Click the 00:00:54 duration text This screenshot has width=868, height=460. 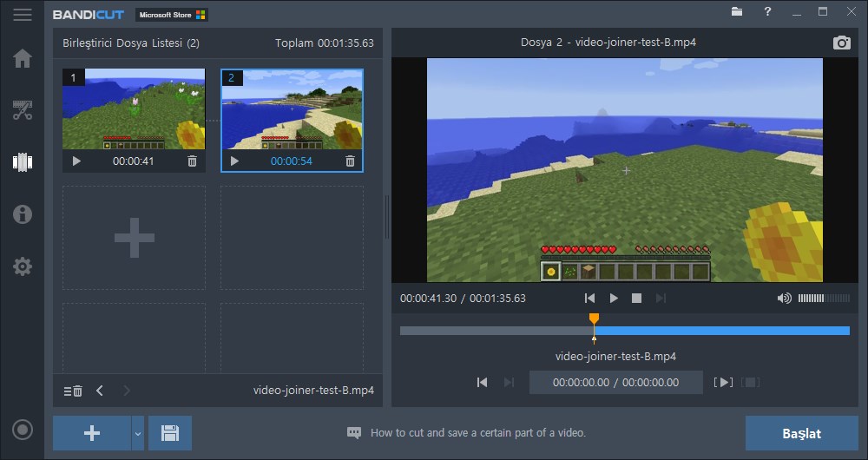pos(291,161)
